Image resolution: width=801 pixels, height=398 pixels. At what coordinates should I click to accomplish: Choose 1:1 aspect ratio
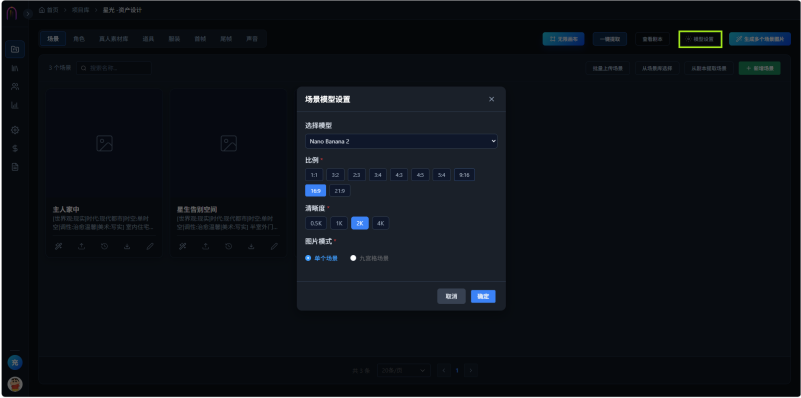coord(314,175)
